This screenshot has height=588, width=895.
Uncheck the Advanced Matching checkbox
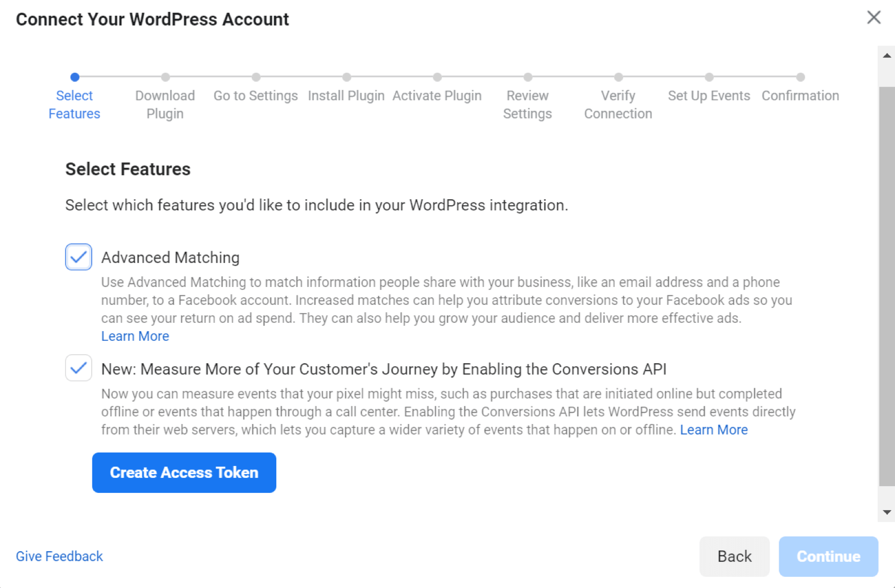[x=78, y=257]
